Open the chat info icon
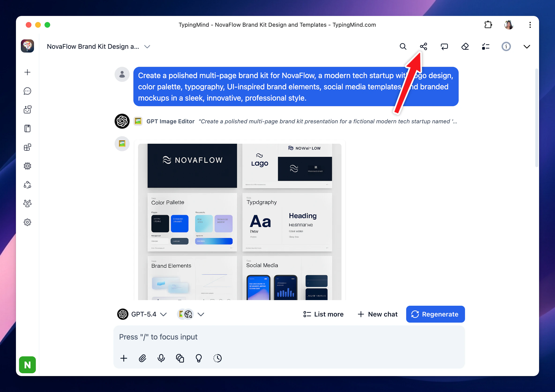555x392 pixels. (x=506, y=46)
